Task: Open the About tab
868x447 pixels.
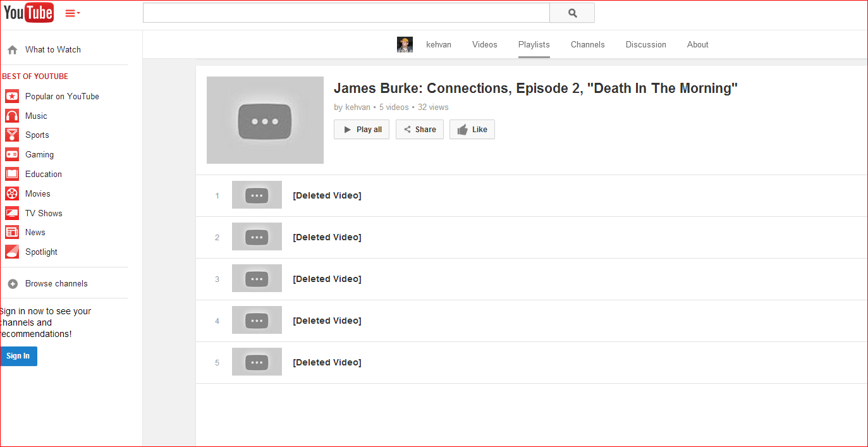Action: [x=698, y=44]
